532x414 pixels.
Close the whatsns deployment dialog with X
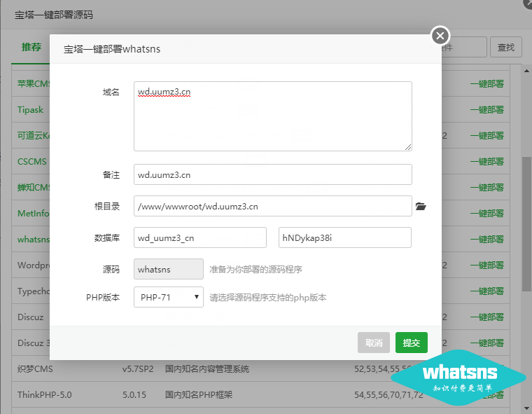coord(440,35)
